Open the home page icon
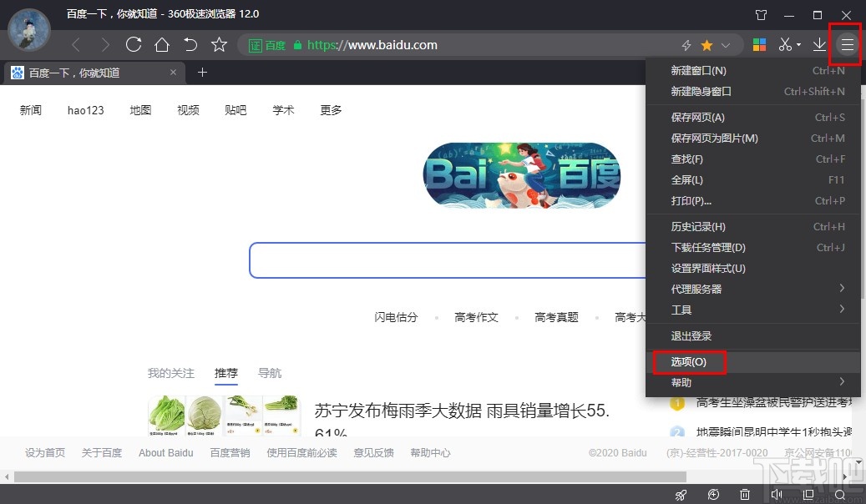Image resolution: width=866 pixels, height=504 pixels. point(162,44)
